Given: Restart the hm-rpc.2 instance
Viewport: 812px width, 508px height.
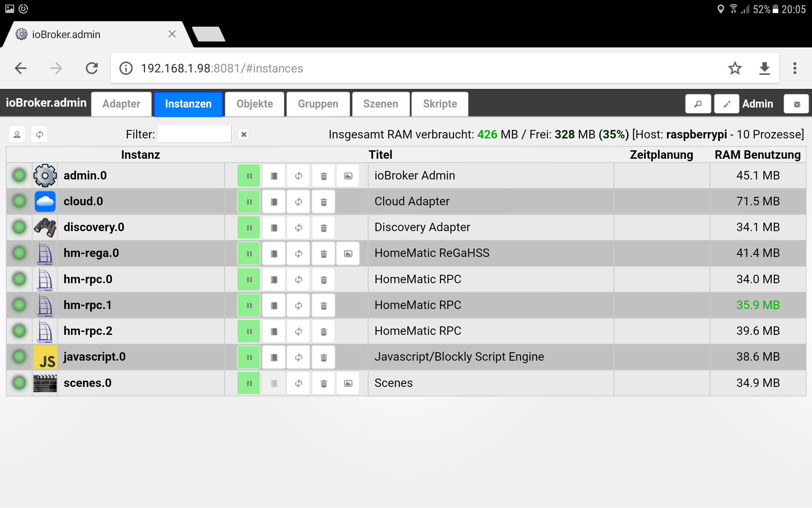Looking at the screenshot, I should (299, 331).
